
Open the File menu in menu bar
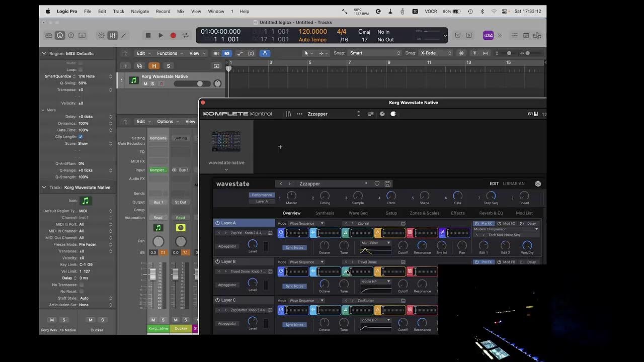(x=88, y=11)
